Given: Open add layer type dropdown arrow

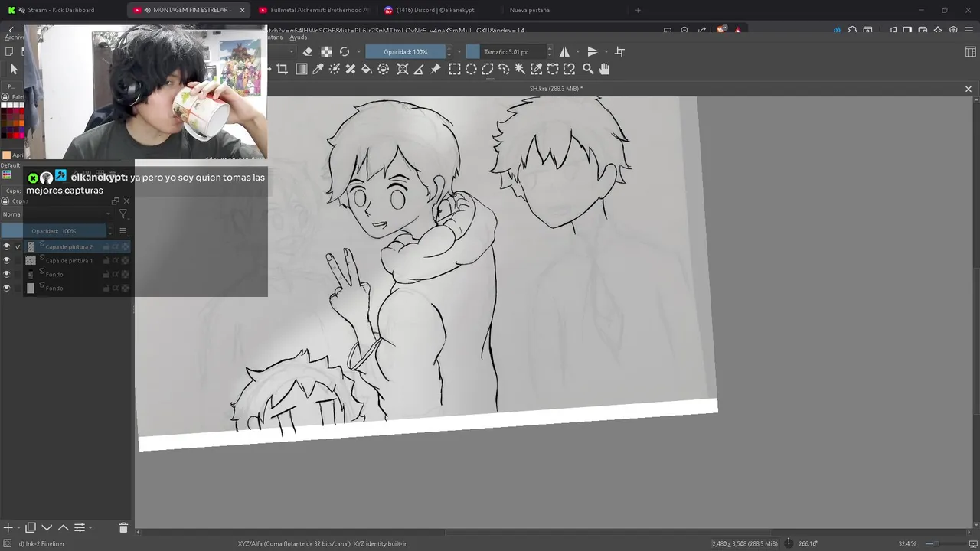Looking at the screenshot, I should [18, 527].
